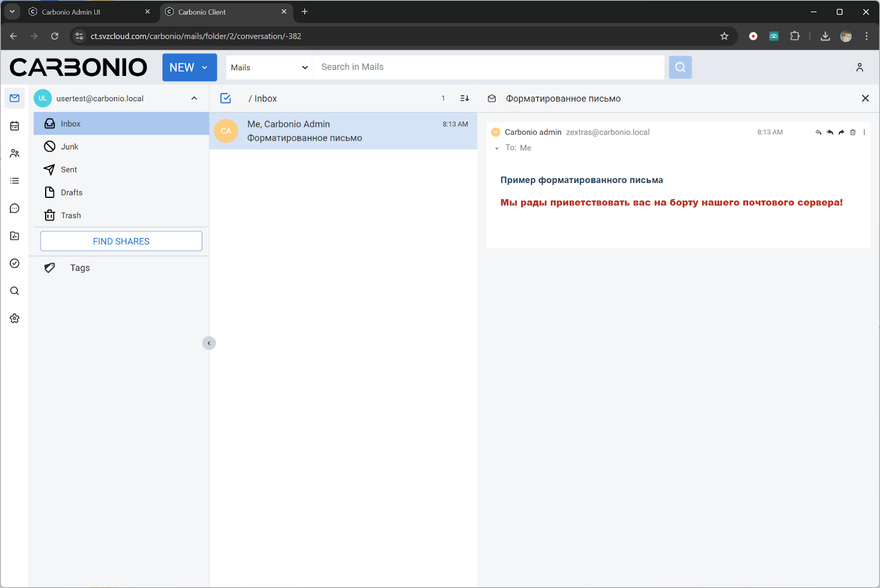The height and width of the screenshot is (588, 880).
Task: Select the Inbox folder
Action: tap(121, 124)
